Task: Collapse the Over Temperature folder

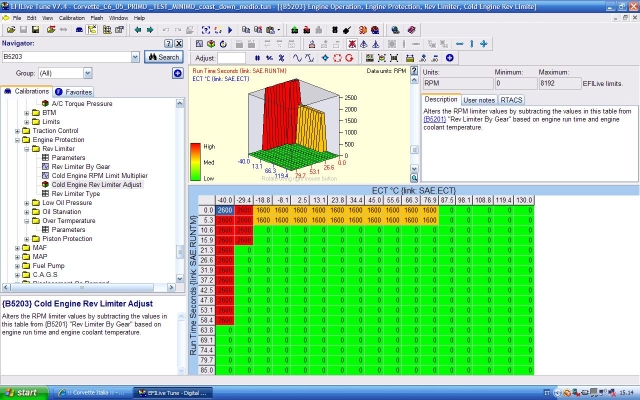Action: (27, 221)
